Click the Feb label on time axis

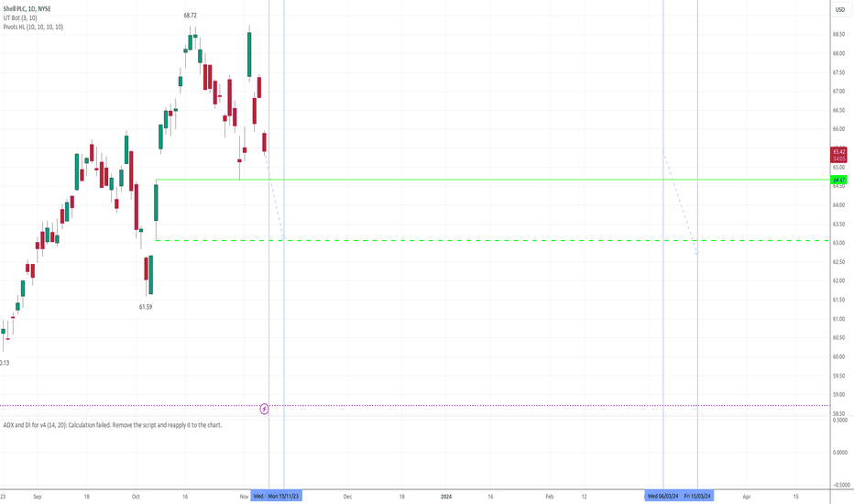[550, 497]
